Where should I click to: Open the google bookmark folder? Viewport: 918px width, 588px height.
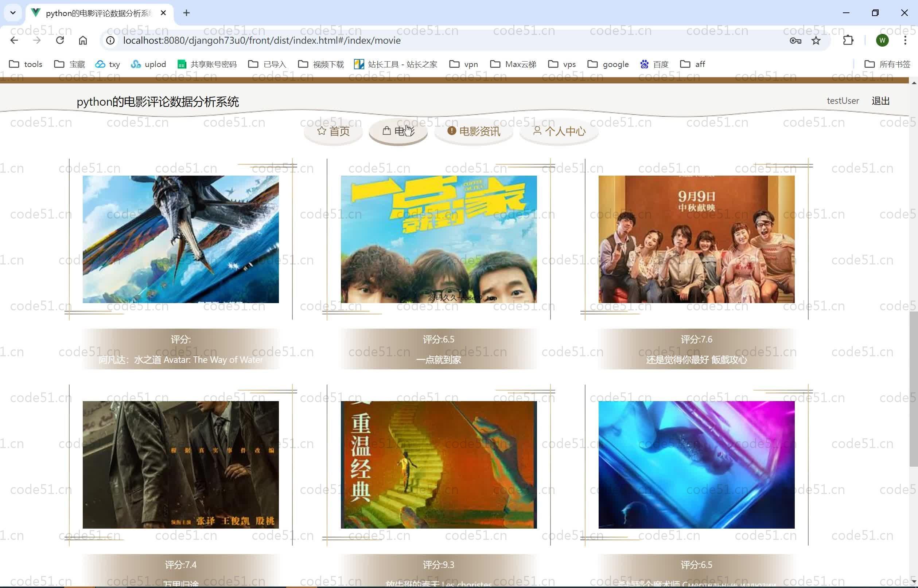[x=608, y=64]
